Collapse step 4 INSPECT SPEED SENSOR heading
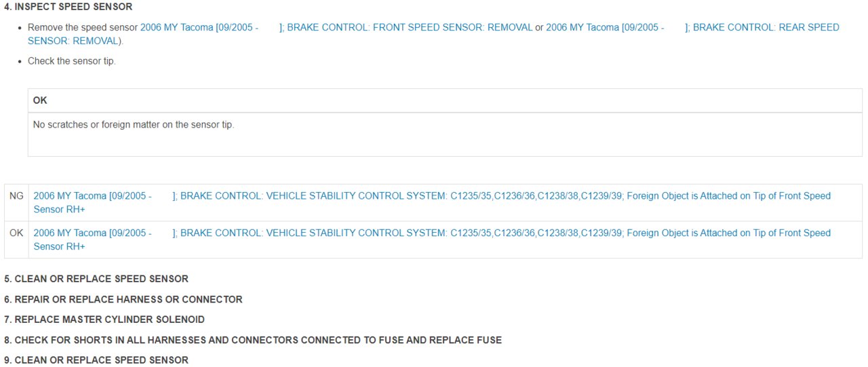This screenshot has width=868, height=367. click(68, 7)
